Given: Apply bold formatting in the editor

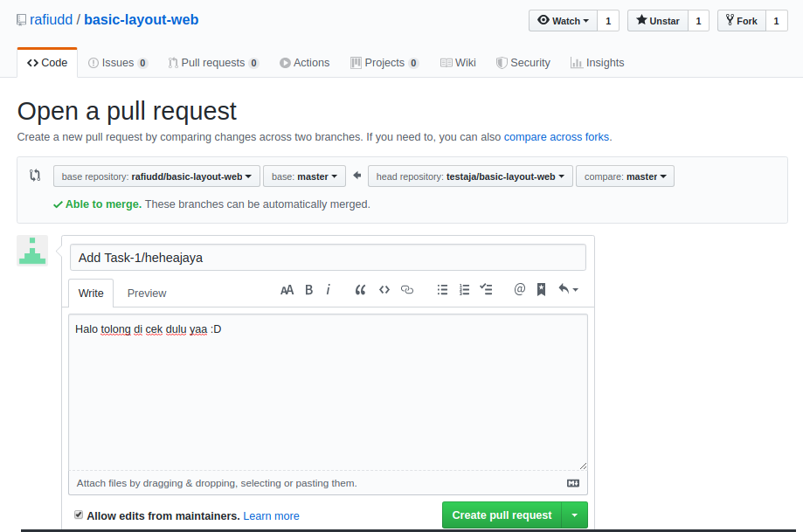Looking at the screenshot, I should [x=308, y=290].
